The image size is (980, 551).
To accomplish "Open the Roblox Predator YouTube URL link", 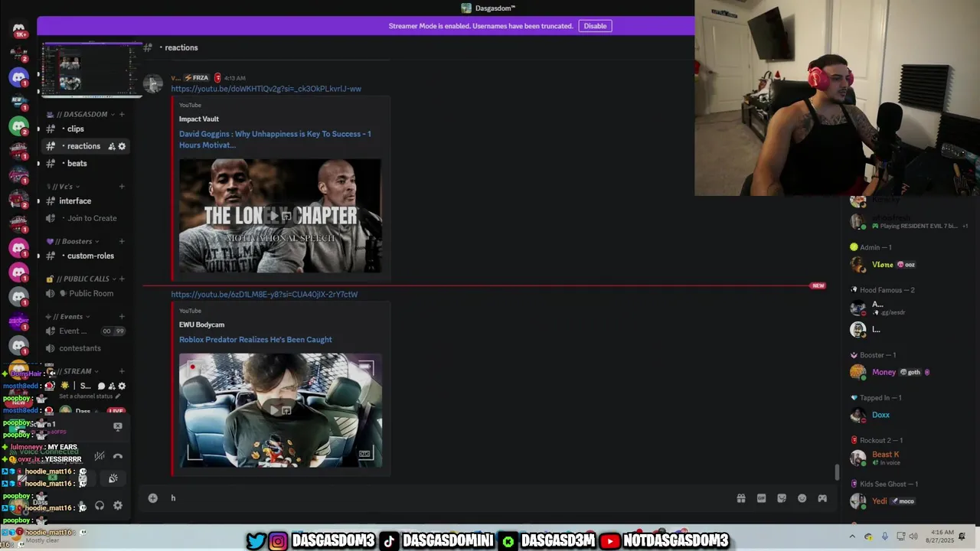I will pos(264,295).
